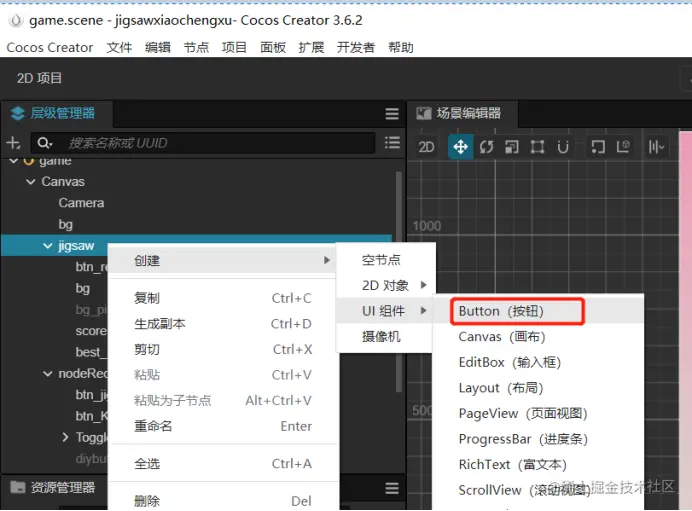Image resolution: width=692 pixels, height=511 pixels.
Task: Select the Move transform tool
Action: [x=460, y=147]
